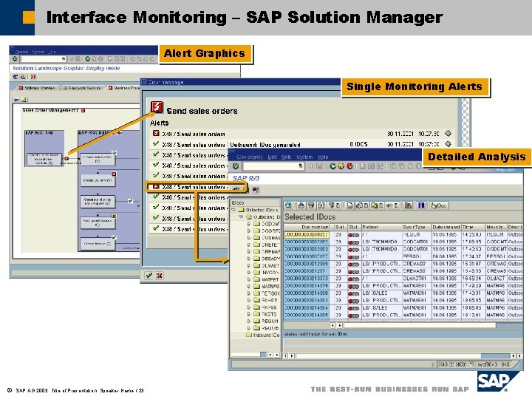Open the System menu in SAP R/3 window
The width and height of the screenshot is (532, 399).
pyautogui.click(x=304, y=157)
